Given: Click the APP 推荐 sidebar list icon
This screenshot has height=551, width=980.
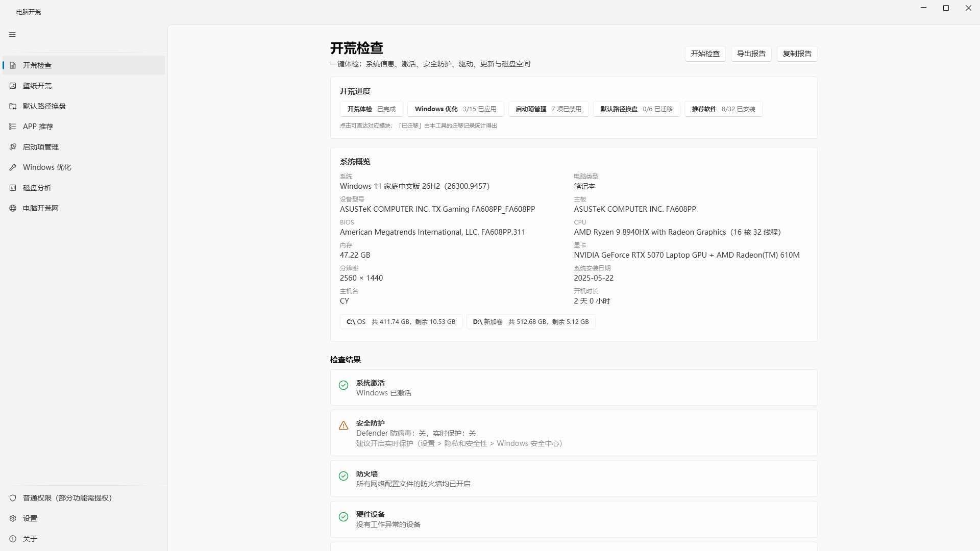Looking at the screenshot, I should click(x=13, y=127).
